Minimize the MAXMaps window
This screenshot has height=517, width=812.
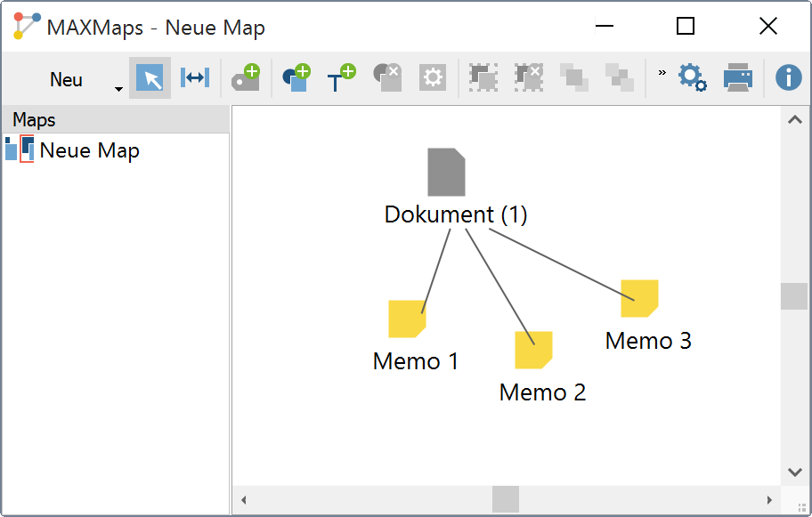pos(605,25)
